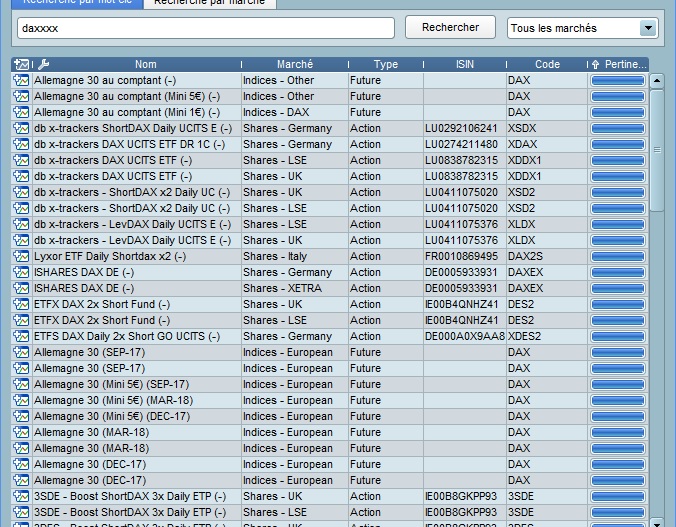
Task: Chart icon of 3SDE Boost ShortDAX 3x on Shares - UK
Action: [21, 496]
